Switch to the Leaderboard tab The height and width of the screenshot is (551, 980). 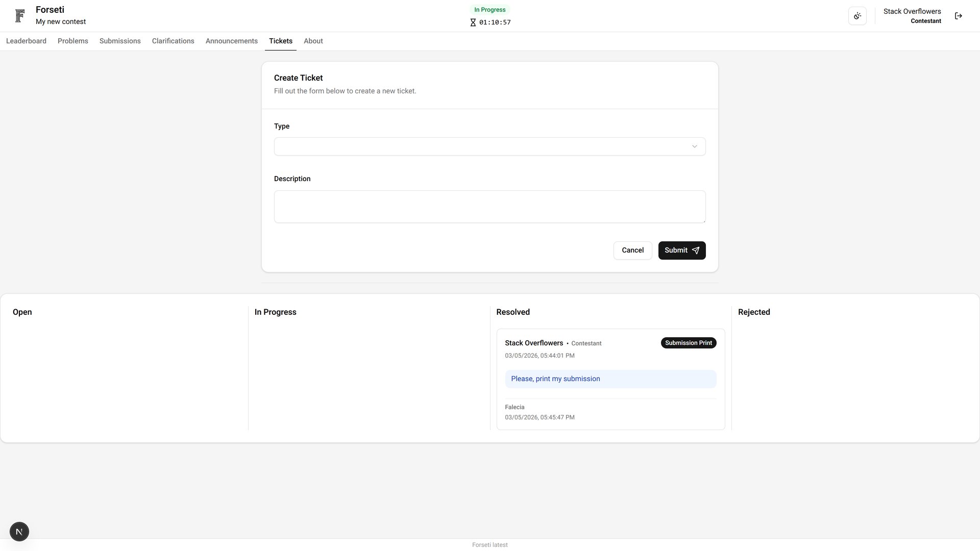pyautogui.click(x=26, y=41)
